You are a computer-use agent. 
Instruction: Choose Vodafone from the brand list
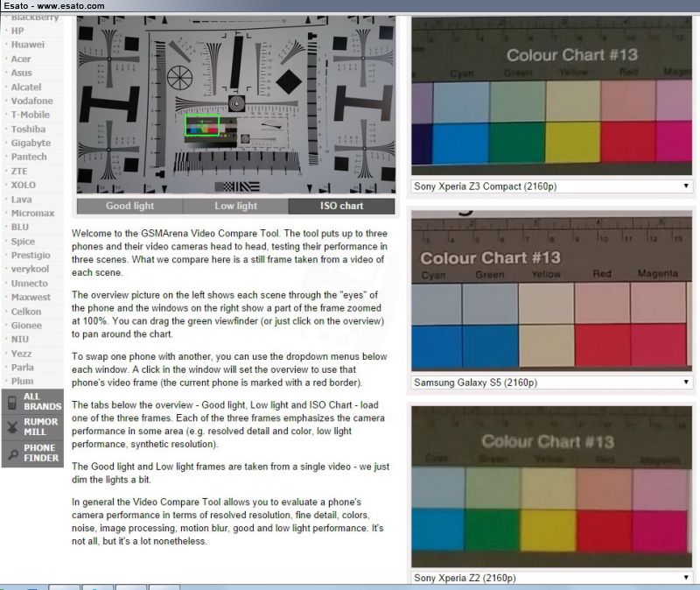pos(31,101)
